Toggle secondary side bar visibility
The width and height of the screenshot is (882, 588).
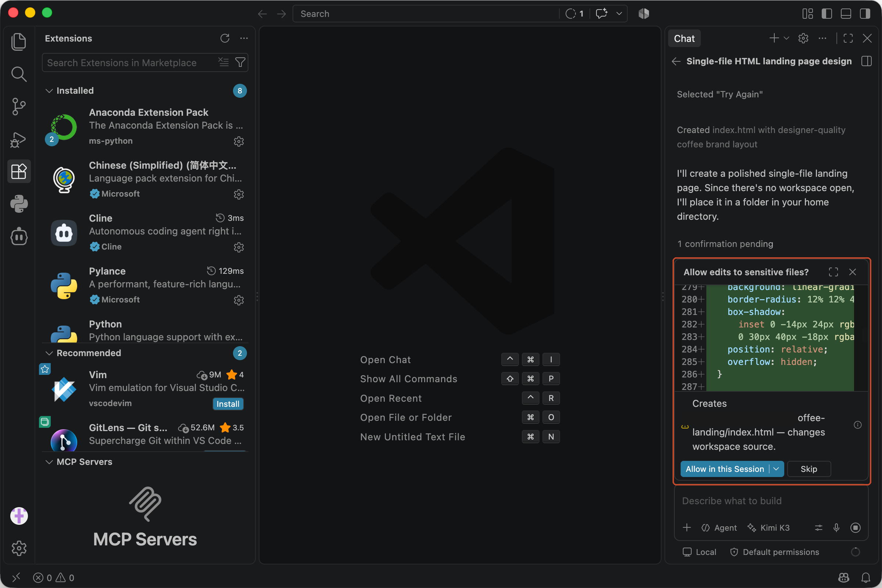click(865, 14)
